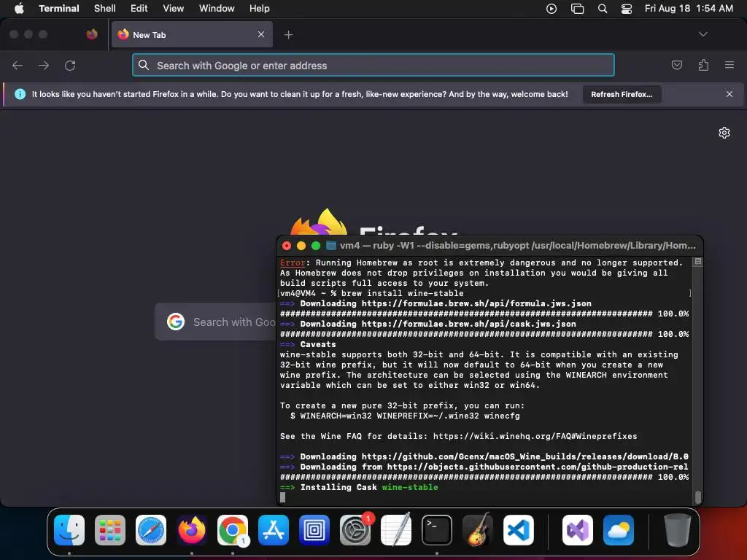Expand the list all tabs chevron
Image resolution: width=747 pixels, height=560 pixels.
point(703,34)
